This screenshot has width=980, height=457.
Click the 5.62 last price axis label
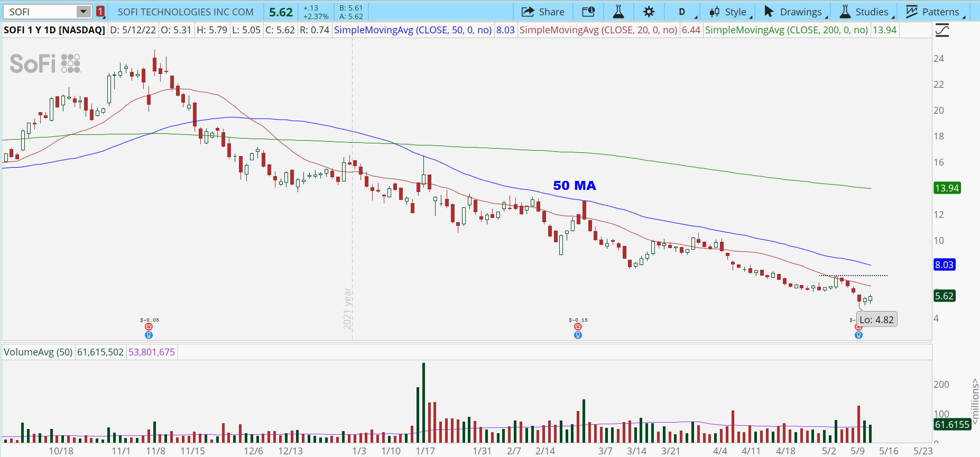click(944, 296)
